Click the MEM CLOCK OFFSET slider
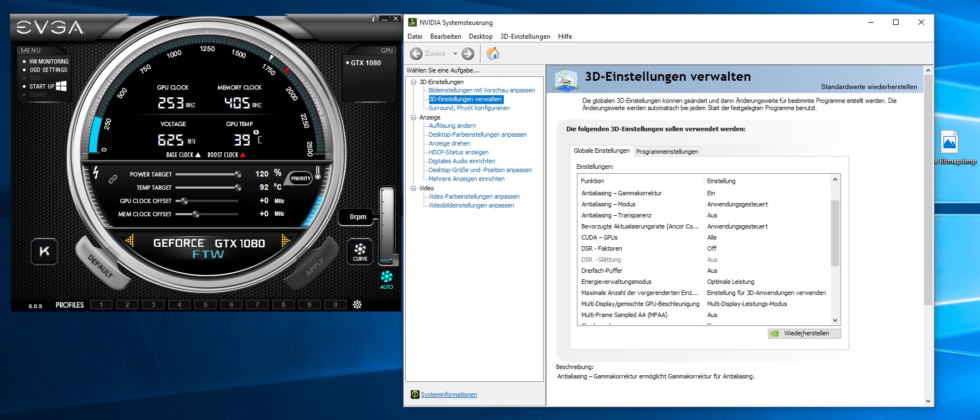980x420 pixels. pos(207,214)
